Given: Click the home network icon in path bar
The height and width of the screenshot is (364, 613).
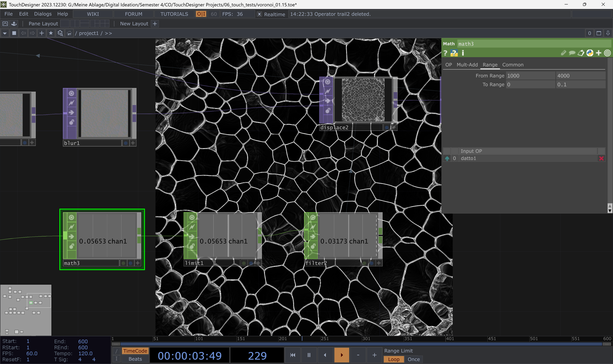Looking at the screenshot, I should tap(69, 33).
